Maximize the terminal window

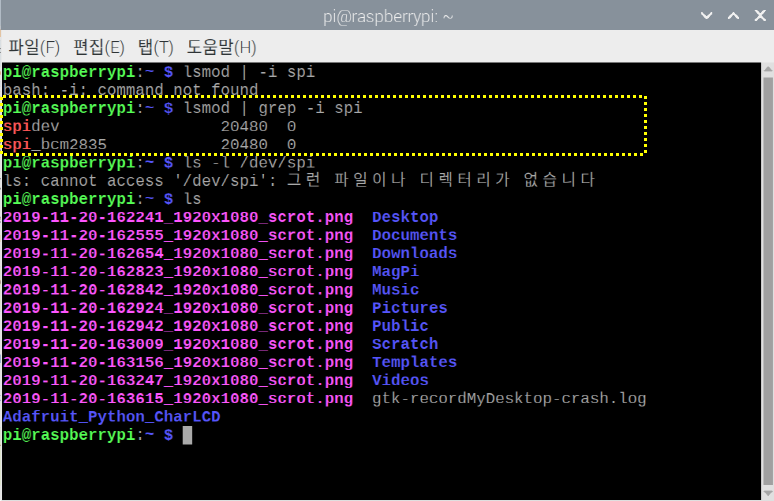coord(734,16)
